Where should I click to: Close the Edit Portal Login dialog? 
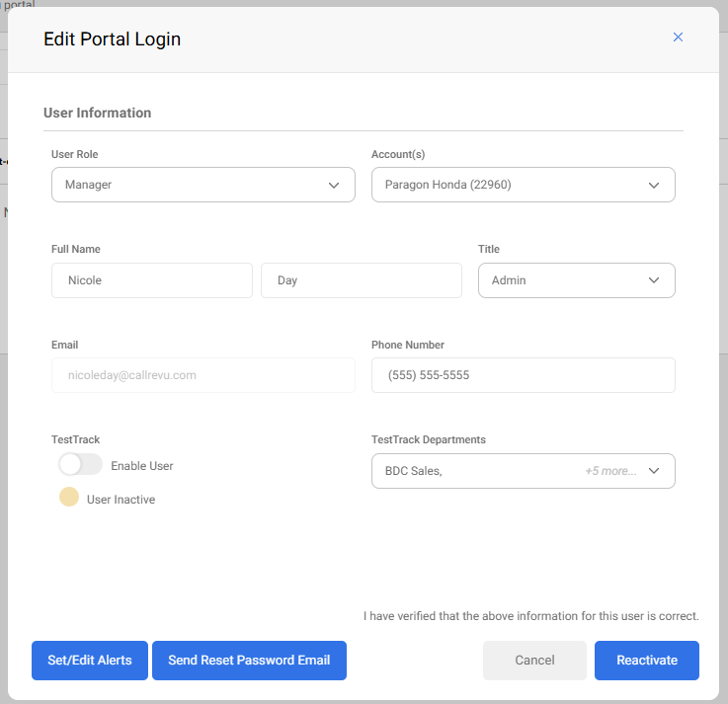pyautogui.click(x=678, y=38)
